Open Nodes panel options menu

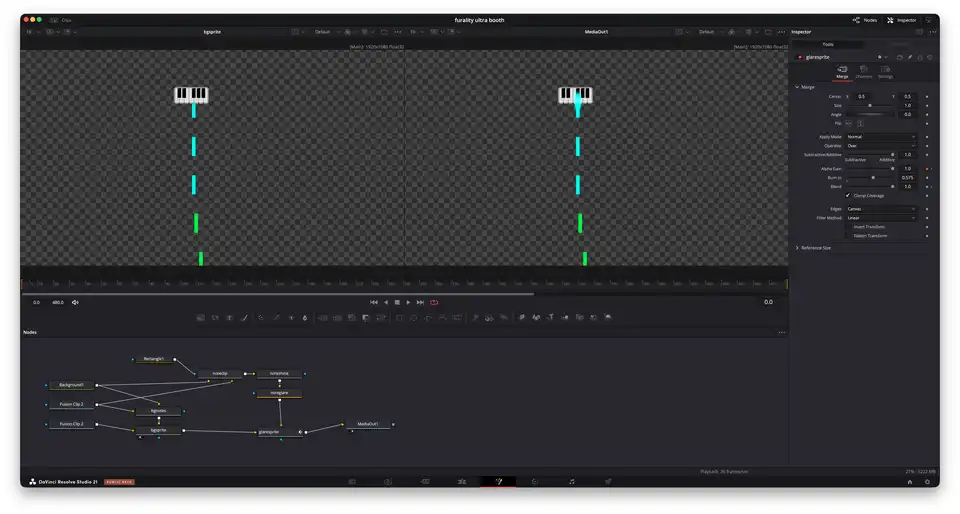pos(781,332)
